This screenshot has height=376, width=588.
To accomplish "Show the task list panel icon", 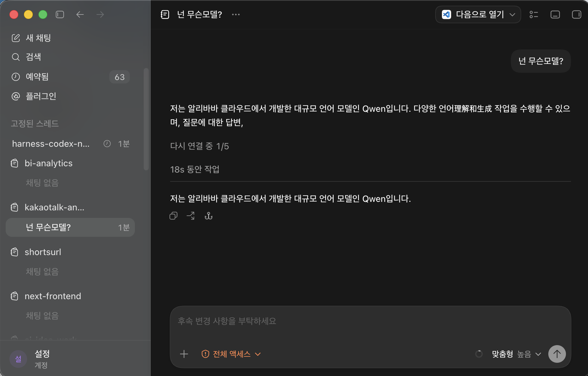I will [534, 14].
